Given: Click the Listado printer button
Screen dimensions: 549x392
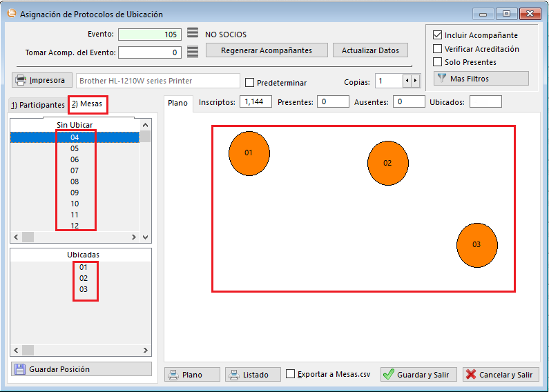Looking at the screenshot, I should pos(253,375).
